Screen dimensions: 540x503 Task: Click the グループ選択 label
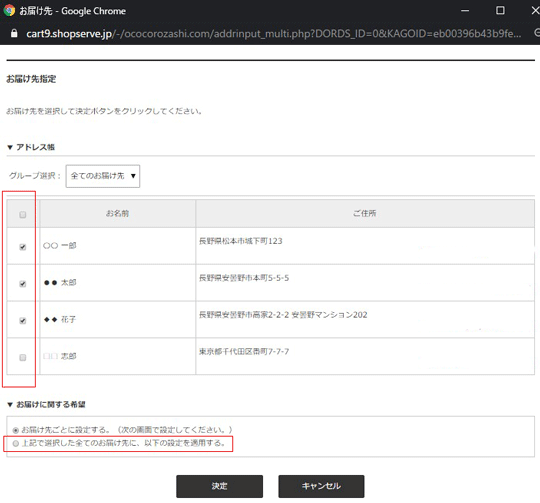coord(34,176)
